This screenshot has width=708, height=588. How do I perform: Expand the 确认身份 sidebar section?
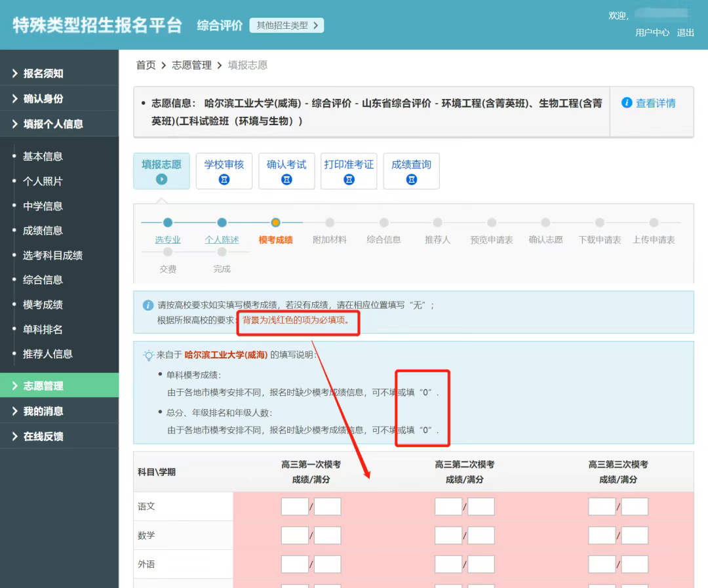(43, 98)
